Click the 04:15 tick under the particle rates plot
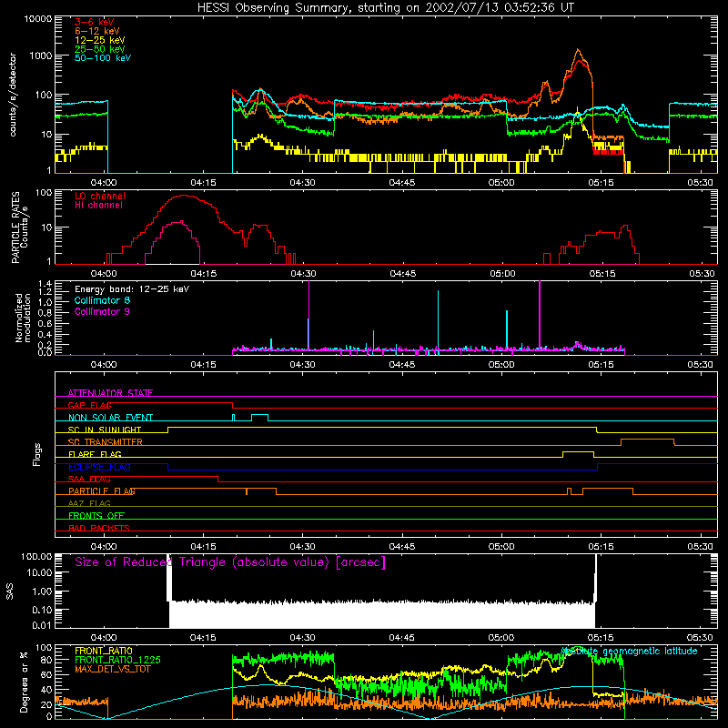 click(x=203, y=274)
